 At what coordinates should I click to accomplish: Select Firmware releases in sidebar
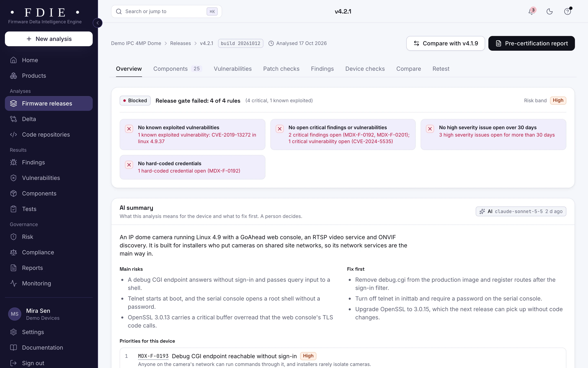point(49,103)
